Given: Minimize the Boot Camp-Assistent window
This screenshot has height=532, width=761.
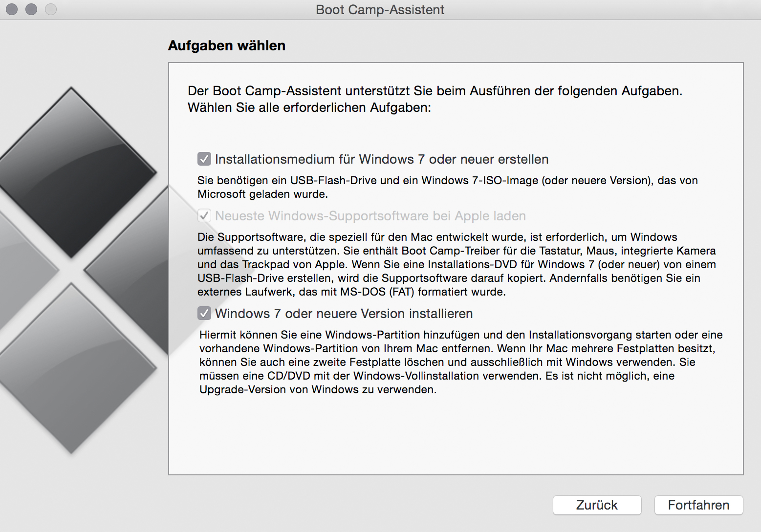Looking at the screenshot, I should (x=31, y=9).
